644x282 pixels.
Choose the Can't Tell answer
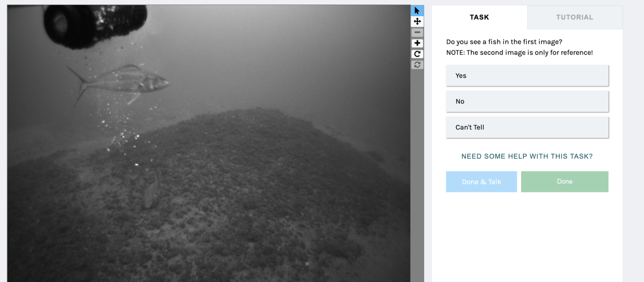click(x=527, y=127)
